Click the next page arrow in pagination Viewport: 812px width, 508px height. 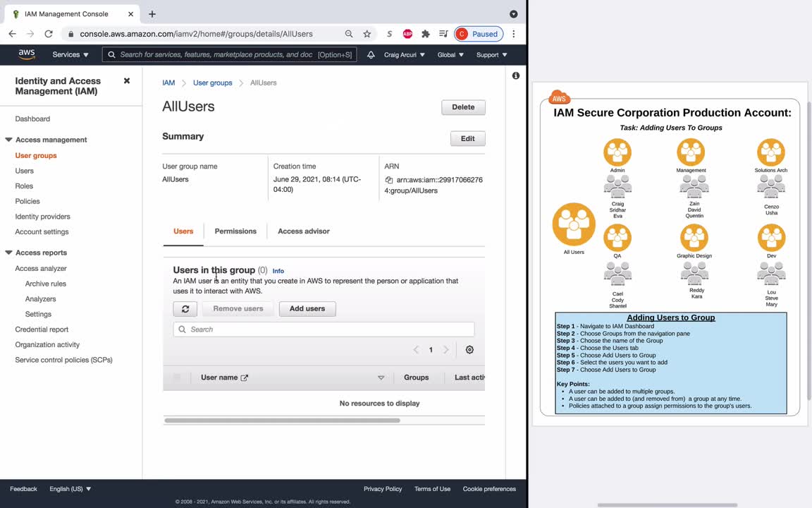446,349
